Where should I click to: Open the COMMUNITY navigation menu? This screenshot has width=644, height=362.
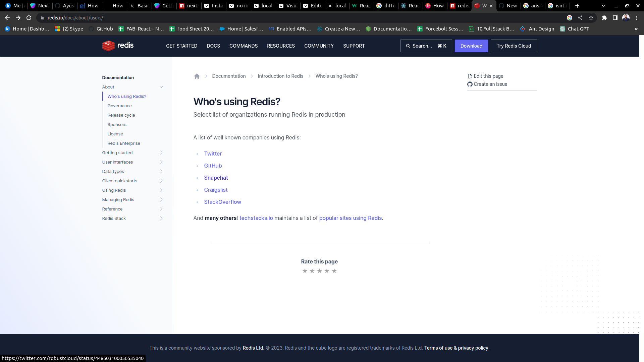[319, 46]
